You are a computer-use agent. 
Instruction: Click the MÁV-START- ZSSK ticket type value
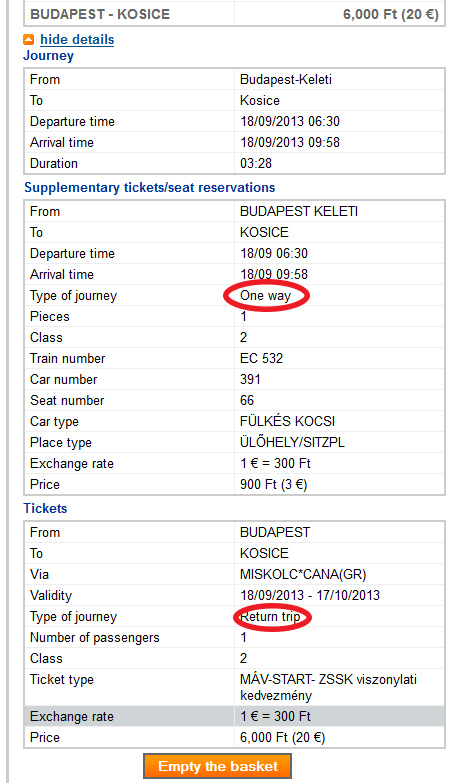point(328,687)
